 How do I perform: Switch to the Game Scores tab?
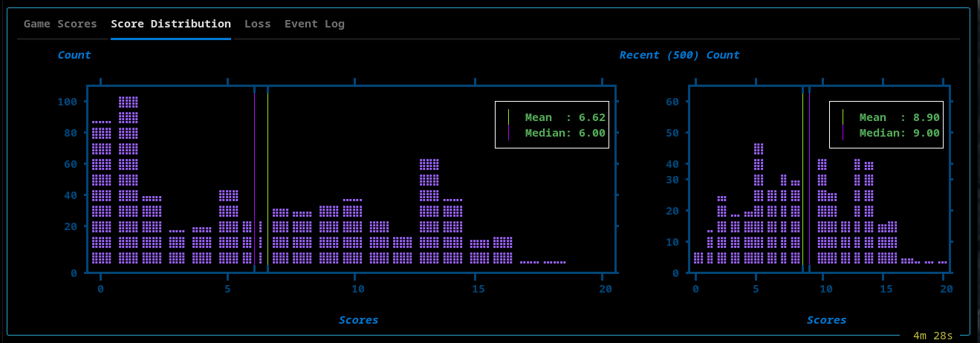click(x=60, y=24)
